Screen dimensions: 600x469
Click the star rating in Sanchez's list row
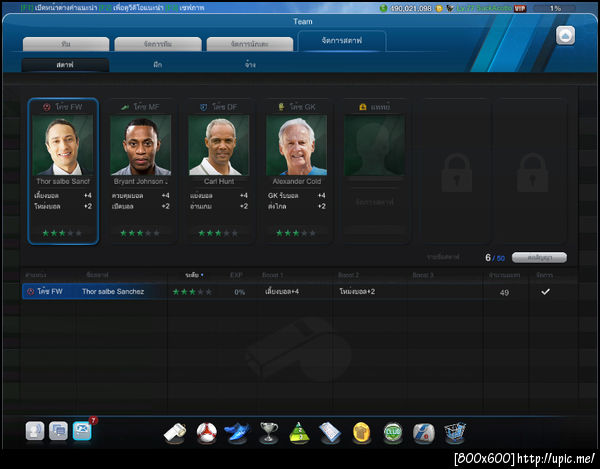[x=192, y=292]
